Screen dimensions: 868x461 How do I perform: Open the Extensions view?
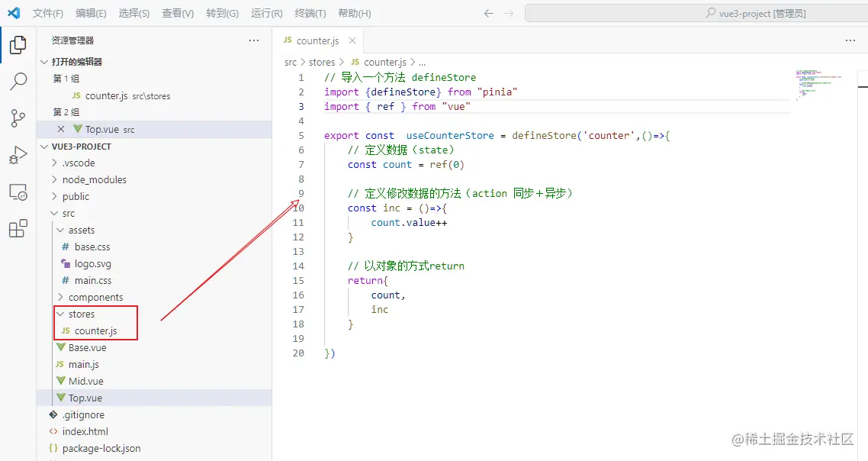point(18,228)
